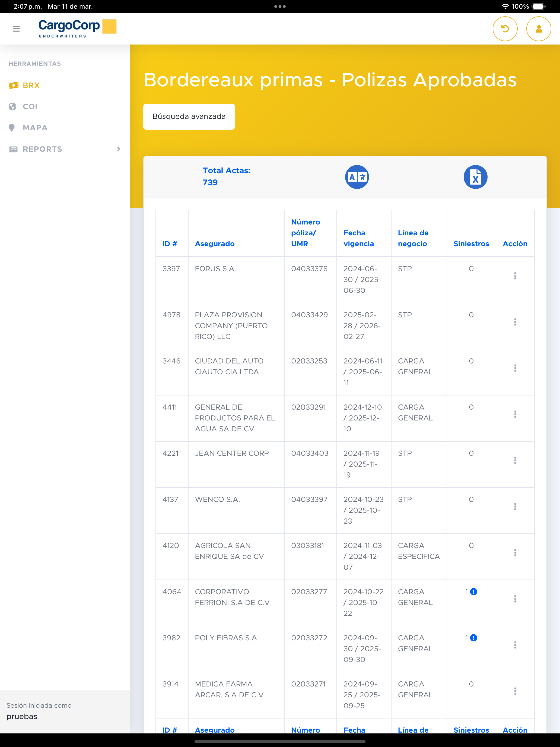This screenshot has width=560, height=747.
Task: Click policy number 04033403
Action: (x=310, y=453)
